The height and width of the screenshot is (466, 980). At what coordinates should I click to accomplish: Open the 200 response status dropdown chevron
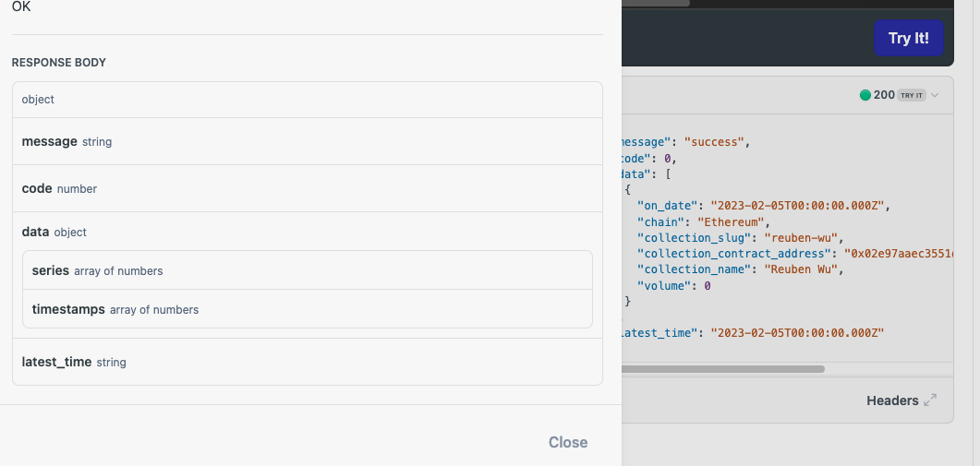tap(935, 95)
